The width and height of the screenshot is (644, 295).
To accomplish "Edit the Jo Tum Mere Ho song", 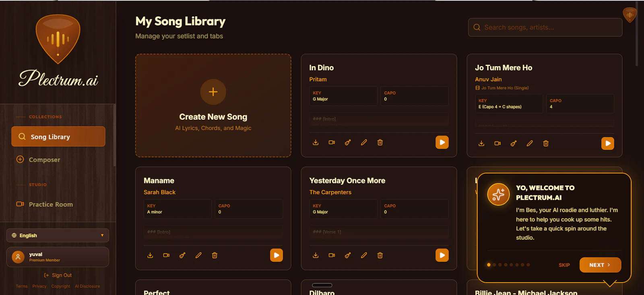I will (x=530, y=143).
